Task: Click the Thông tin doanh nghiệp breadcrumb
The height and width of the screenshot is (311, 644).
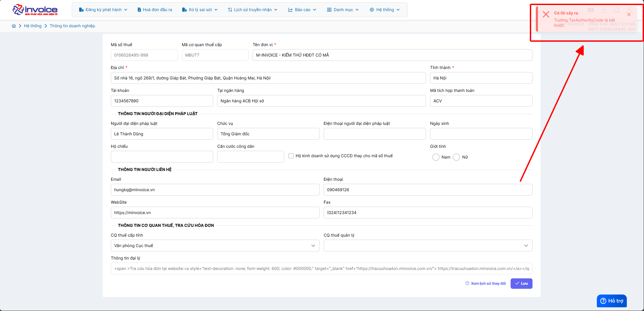Action: click(x=72, y=26)
